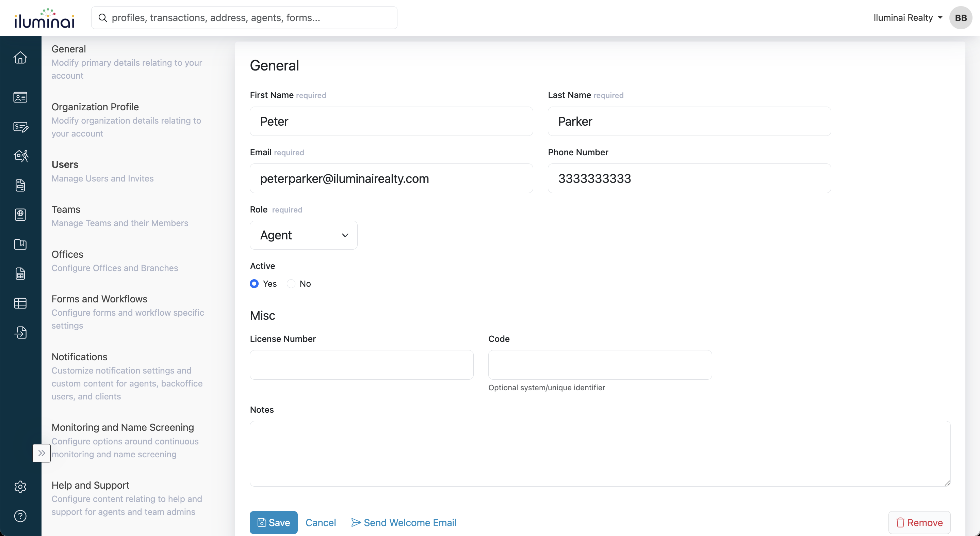Open the table grid sidebar icon
The image size is (980, 536).
[x=20, y=303]
